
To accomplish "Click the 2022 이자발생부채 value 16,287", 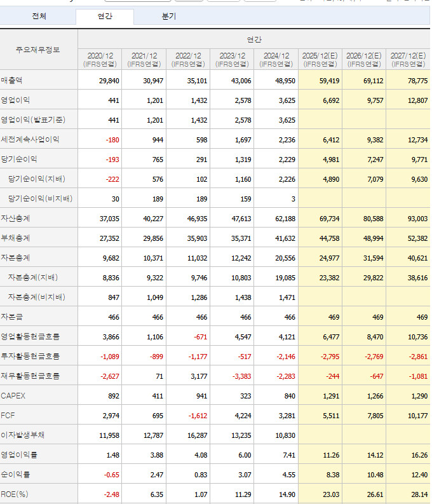I will (197, 435).
